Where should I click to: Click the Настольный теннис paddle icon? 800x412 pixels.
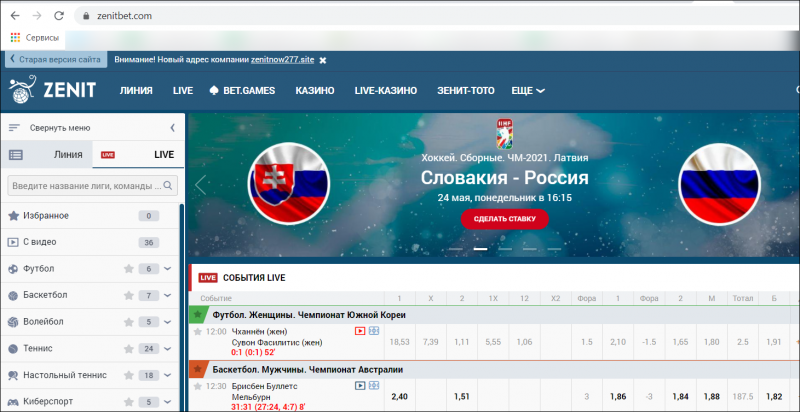click(13, 375)
